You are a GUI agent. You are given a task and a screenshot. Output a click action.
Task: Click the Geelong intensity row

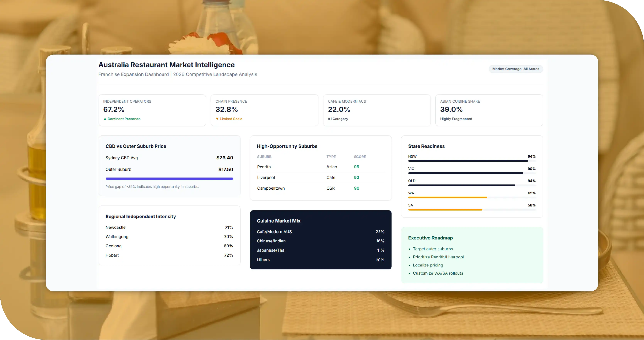coord(169,246)
